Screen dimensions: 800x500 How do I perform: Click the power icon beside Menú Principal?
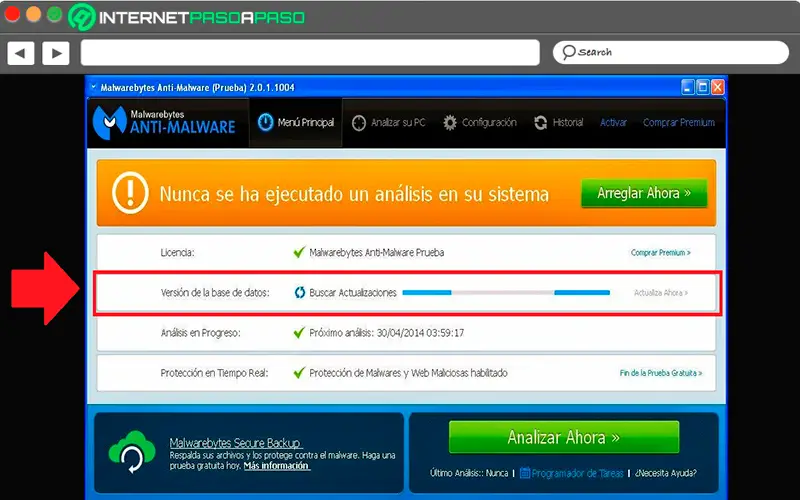(265, 122)
